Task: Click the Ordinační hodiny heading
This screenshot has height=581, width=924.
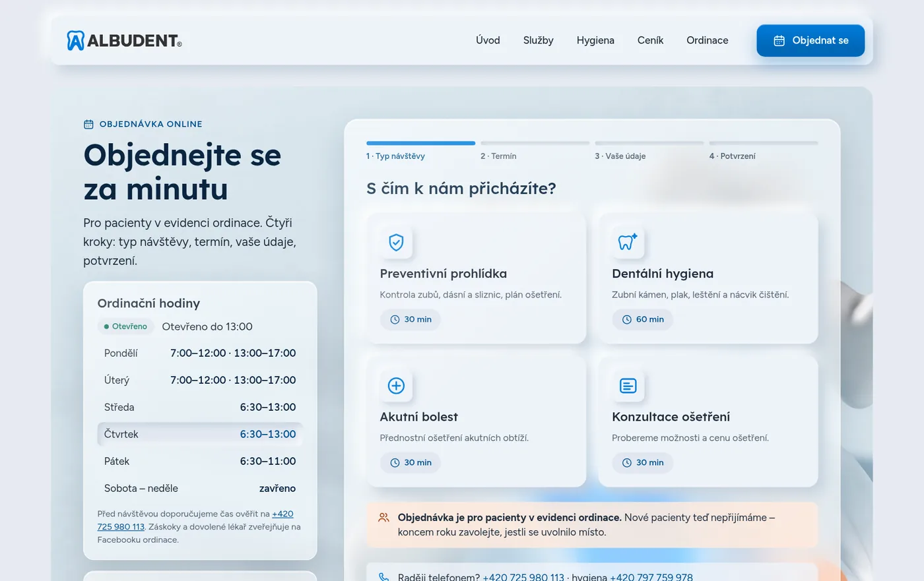Action: [x=148, y=303]
